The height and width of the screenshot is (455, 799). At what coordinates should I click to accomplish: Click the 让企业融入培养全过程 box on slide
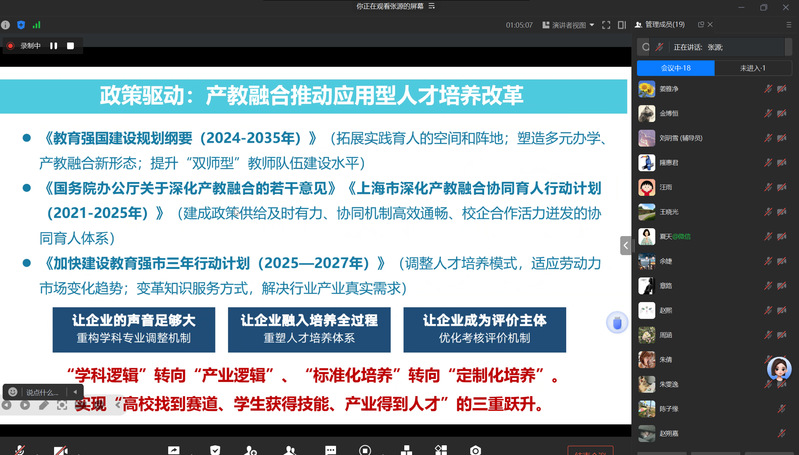(309, 329)
